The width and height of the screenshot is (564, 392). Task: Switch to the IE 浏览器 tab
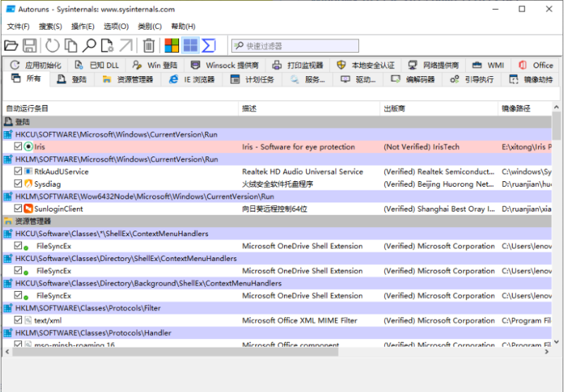pyautogui.click(x=192, y=79)
